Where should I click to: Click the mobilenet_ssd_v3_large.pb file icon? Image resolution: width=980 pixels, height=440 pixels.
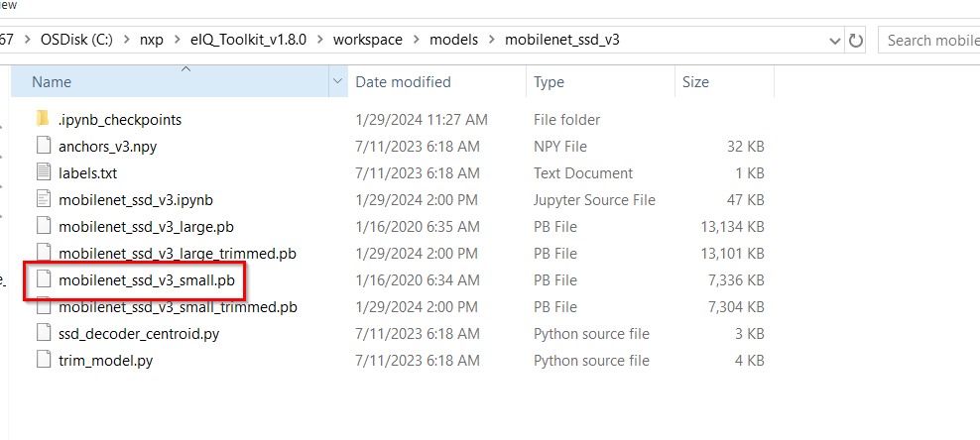[42, 226]
